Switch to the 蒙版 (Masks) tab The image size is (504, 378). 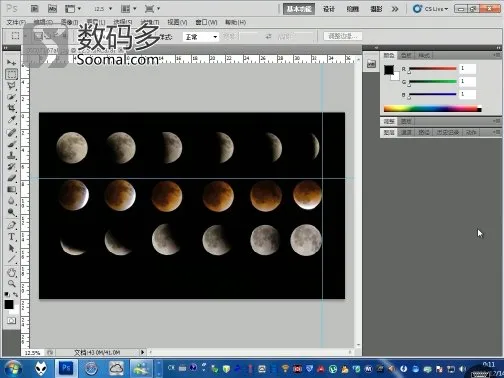click(406, 121)
